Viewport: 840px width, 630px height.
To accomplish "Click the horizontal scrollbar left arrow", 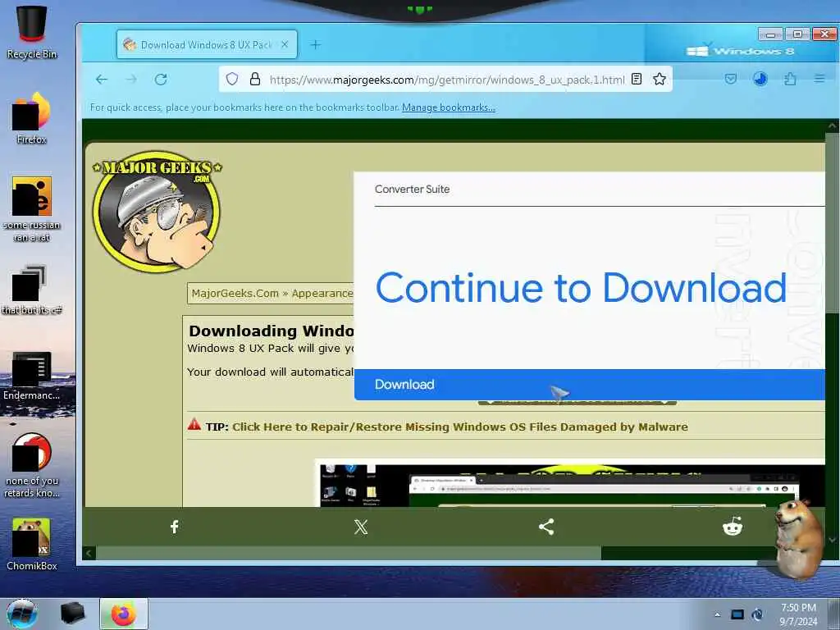I will click(89, 553).
